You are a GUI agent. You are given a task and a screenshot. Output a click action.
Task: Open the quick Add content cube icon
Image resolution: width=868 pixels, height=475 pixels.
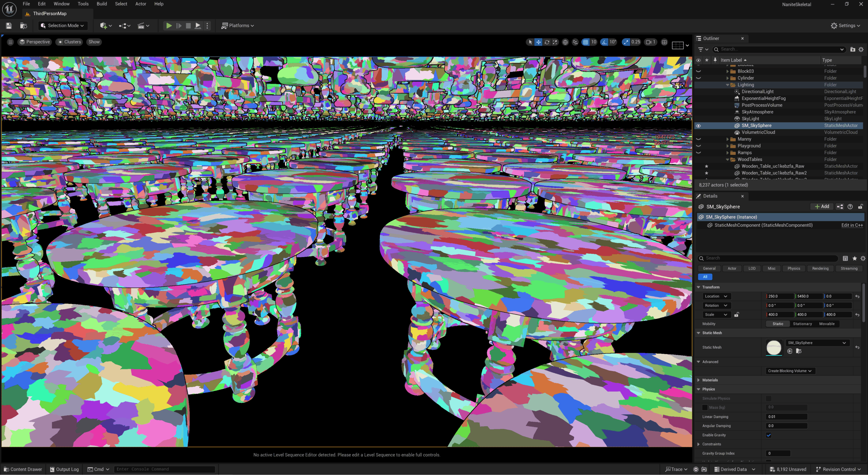tap(105, 25)
